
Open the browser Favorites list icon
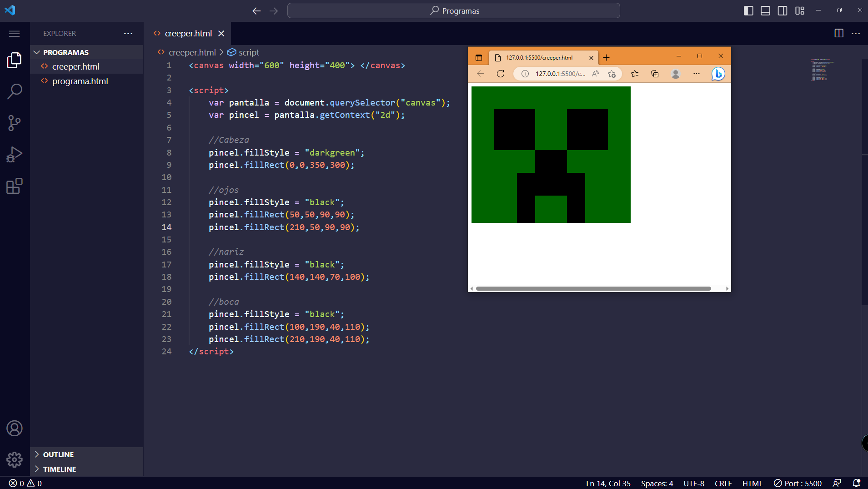(x=635, y=74)
